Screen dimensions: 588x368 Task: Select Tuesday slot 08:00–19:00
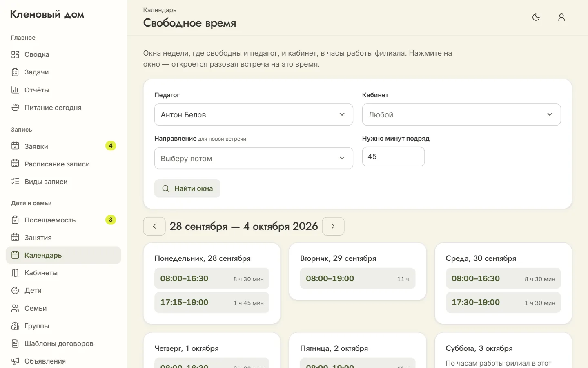click(358, 279)
